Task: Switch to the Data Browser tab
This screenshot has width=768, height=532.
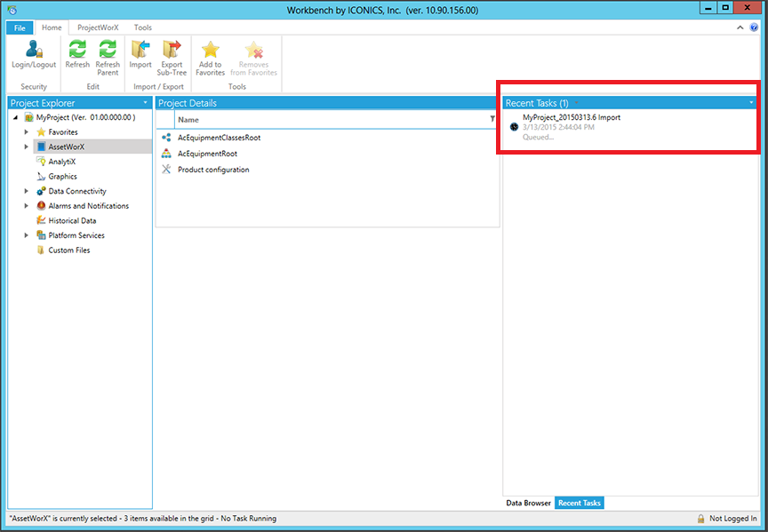Action: point(528,504)
